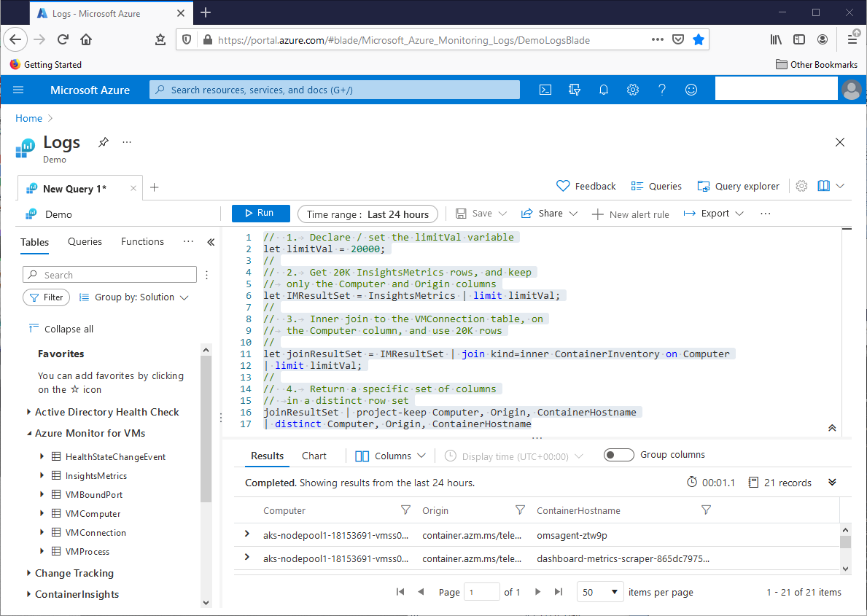867x616 pixels.
Task: Open Directory and subscription filter icon
Action: click(575, 90)
